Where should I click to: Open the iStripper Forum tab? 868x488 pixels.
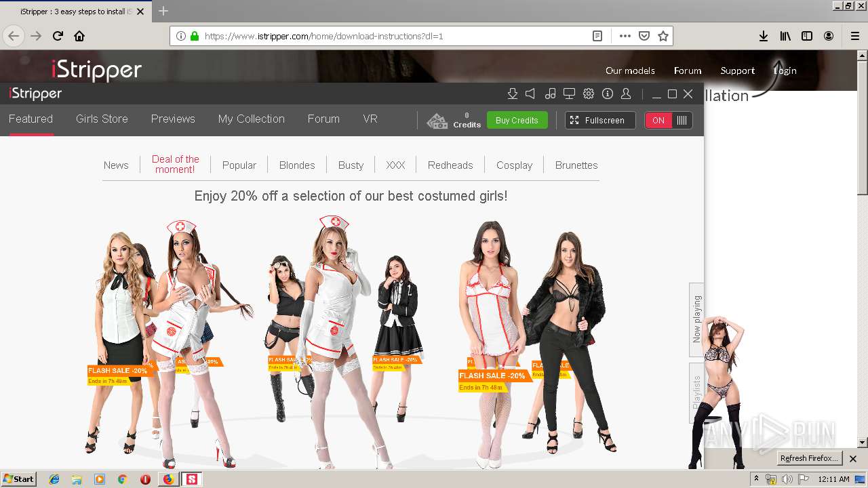(323, 119)
